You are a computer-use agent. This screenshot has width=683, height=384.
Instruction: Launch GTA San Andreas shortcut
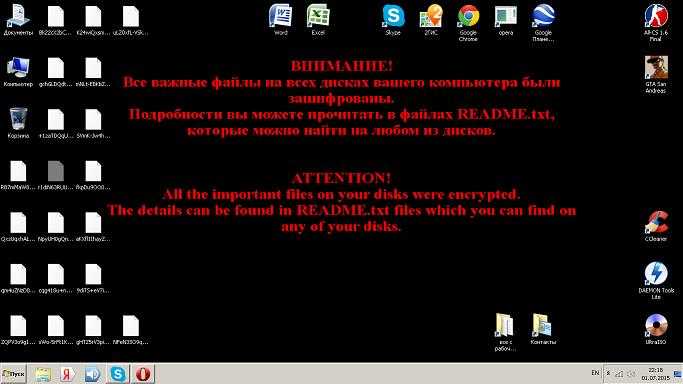pyautogui.click(x=656, y=74)
